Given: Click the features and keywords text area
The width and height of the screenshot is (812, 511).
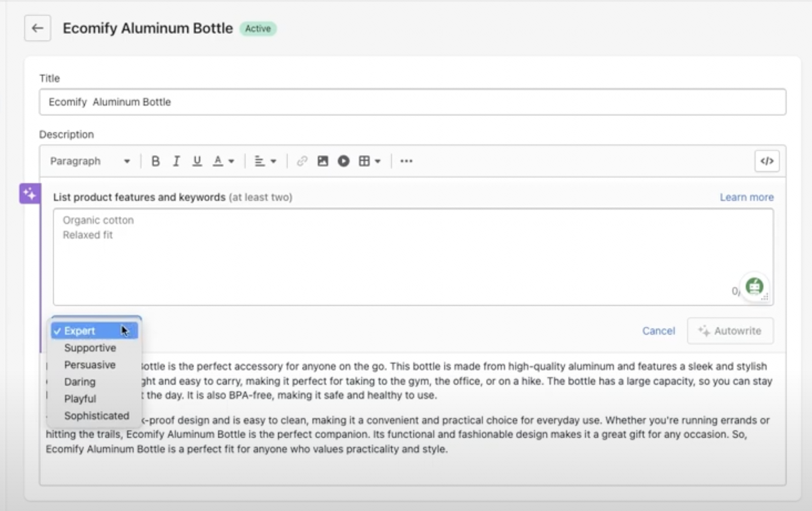Looking at the screenshot, I should (x=413, y=256).
